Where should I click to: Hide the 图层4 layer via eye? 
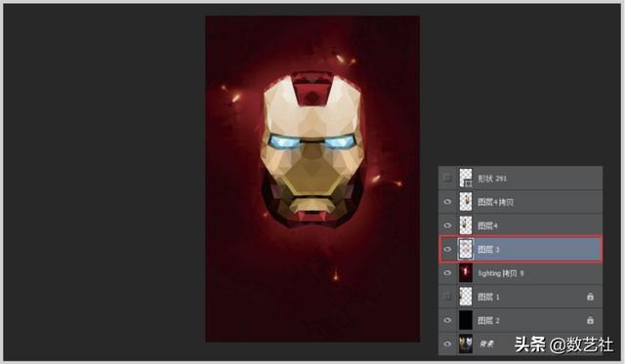(447, 225)
